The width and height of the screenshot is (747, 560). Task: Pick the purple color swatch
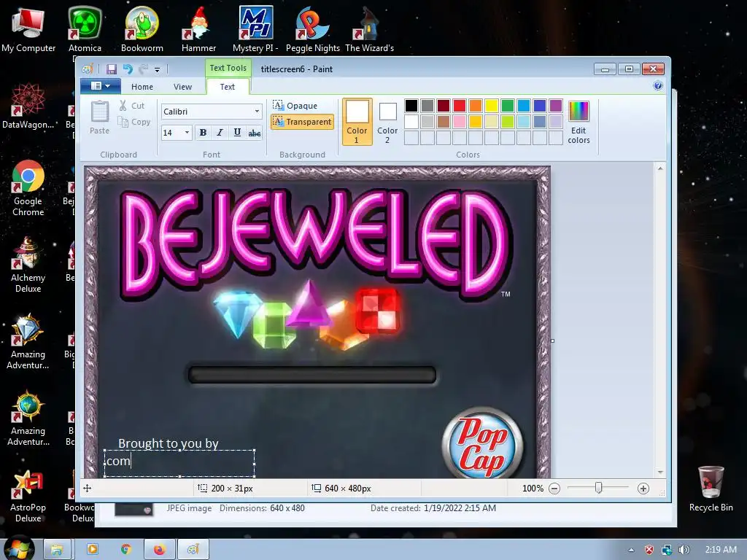point(555,105)
